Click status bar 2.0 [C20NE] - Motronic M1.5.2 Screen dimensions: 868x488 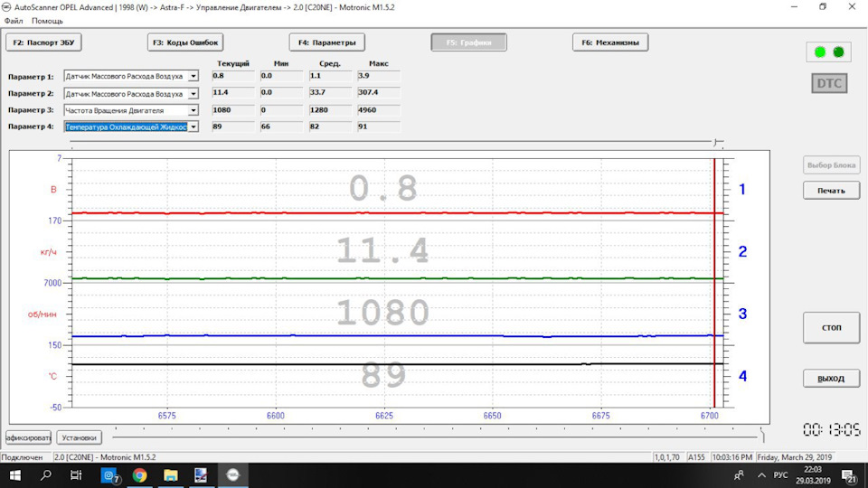(105, 457)
